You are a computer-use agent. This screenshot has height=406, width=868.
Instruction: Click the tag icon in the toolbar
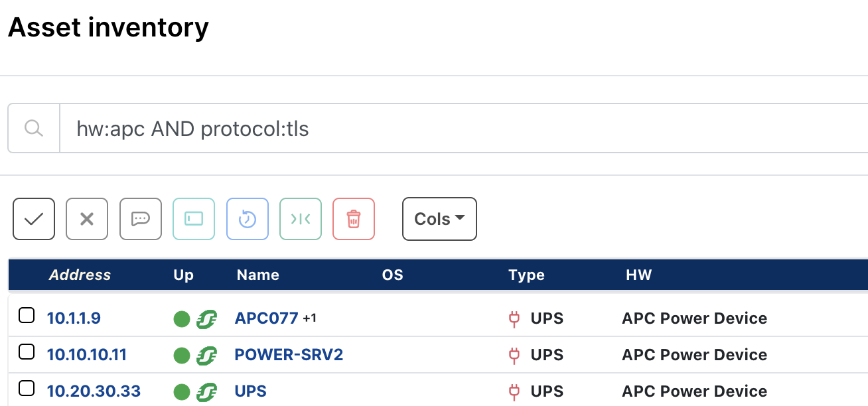click(194, 219)
